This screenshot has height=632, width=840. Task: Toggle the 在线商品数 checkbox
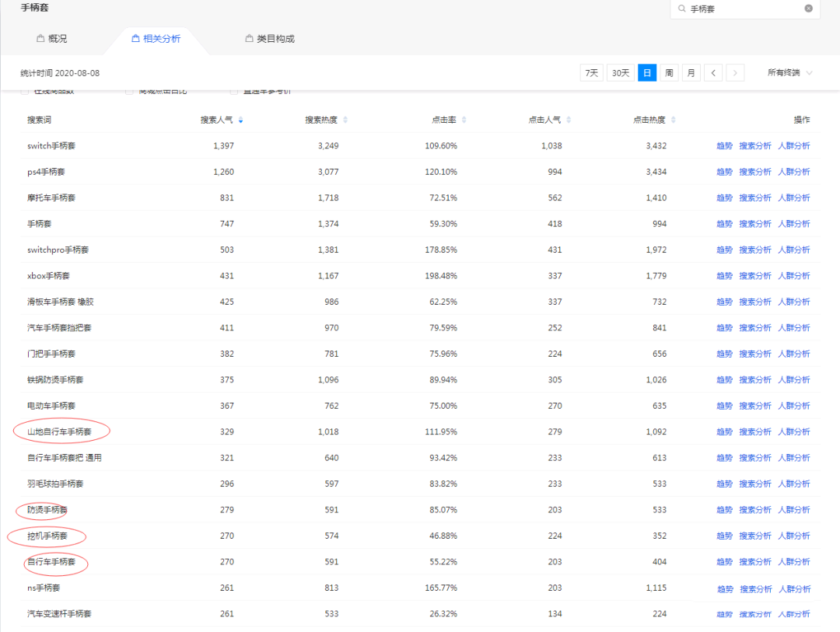point(23,92)
